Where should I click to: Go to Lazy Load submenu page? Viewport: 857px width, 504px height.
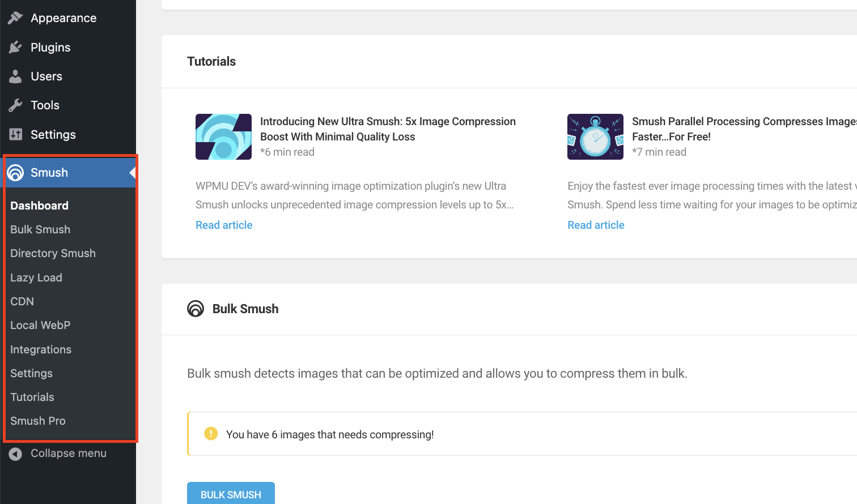tap(36, 277)
